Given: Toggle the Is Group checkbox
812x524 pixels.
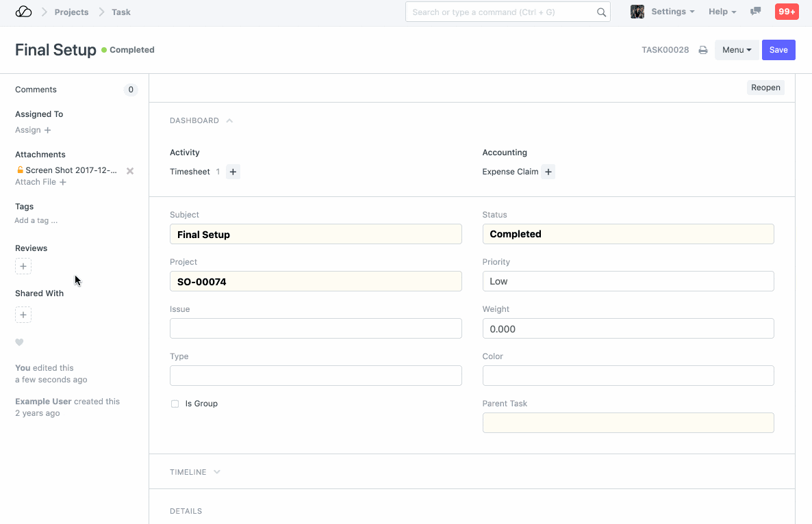Looking at the screenshot, I should point(175,404).
